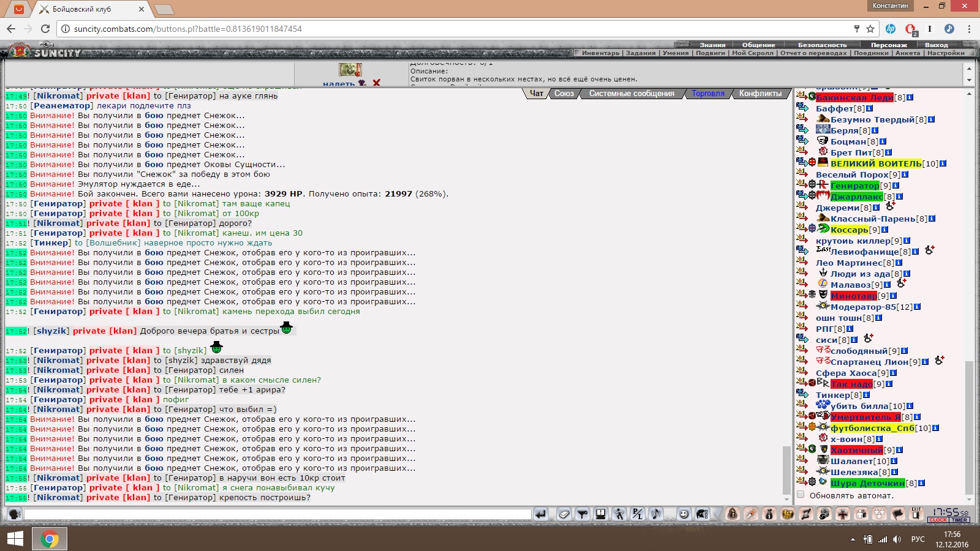Image resolution: width=980 pixels, height=551 pixels.
Task: Click the hooded monk figure icon
Action: point(732,514)
